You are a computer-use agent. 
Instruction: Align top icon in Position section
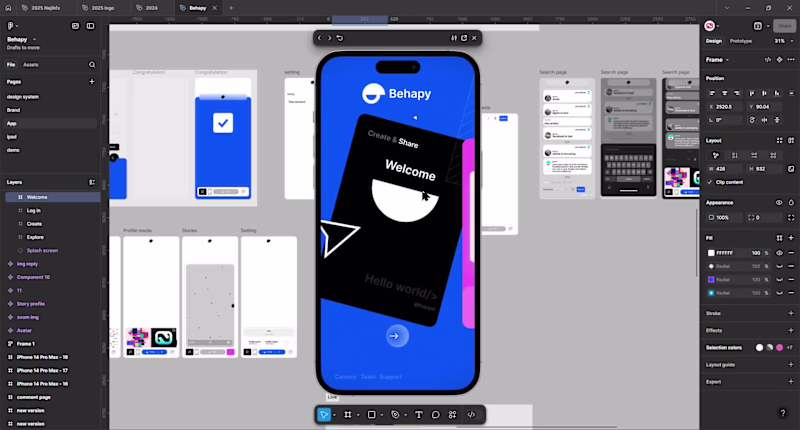pyautogui.click(x=752, y=93)
